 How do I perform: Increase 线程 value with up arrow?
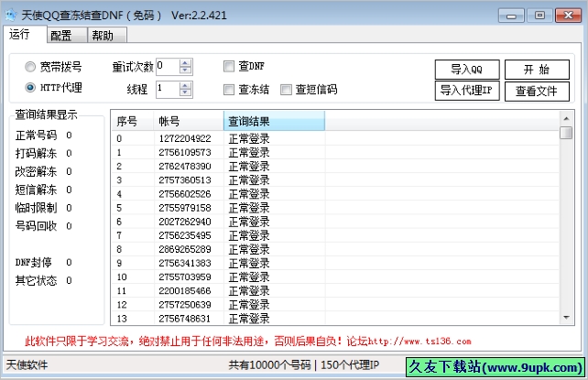(185, 86)
